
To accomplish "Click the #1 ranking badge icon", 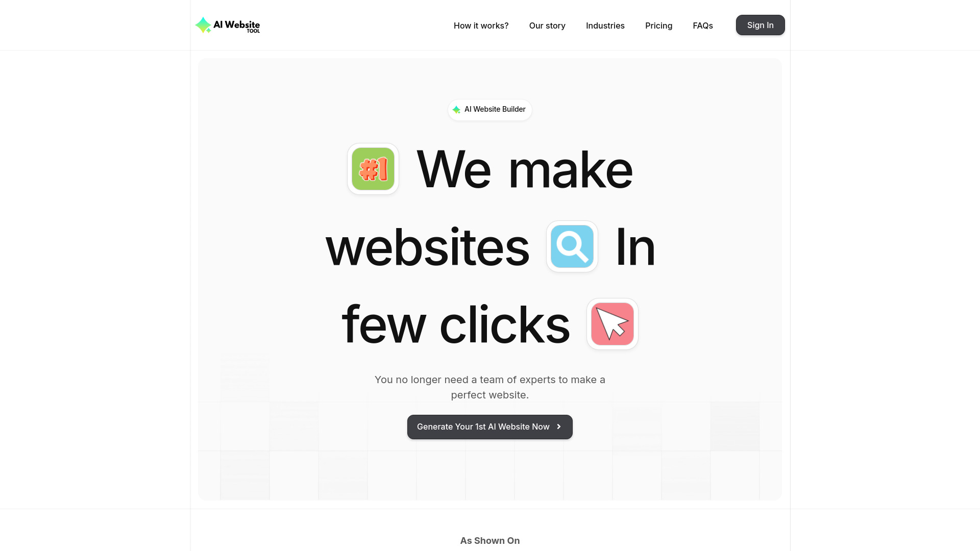I will (x=373, y=169).
